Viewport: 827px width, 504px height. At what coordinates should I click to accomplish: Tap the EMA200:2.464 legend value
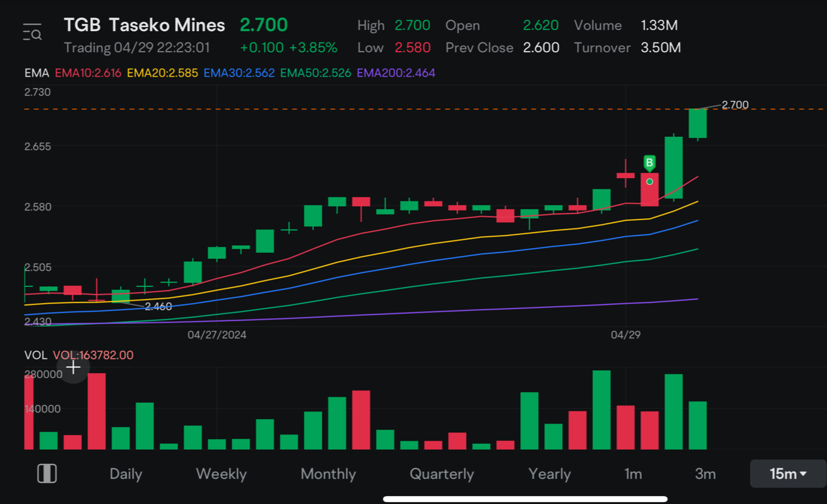(x=396, y=73)
